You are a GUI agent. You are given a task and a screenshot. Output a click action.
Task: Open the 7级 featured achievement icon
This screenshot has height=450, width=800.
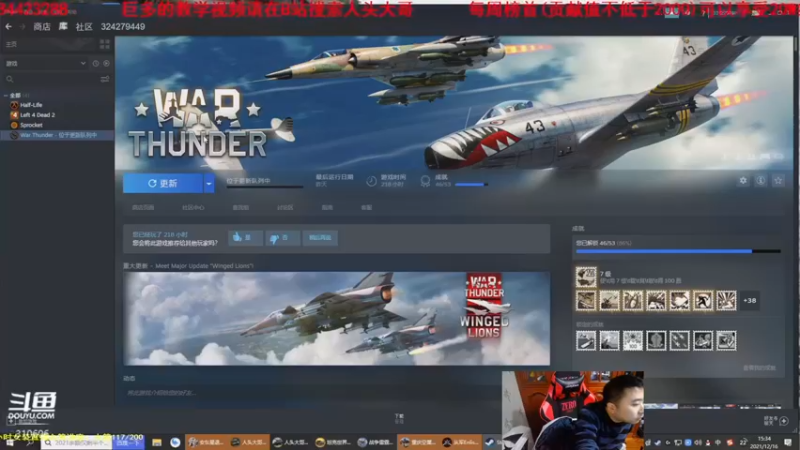pos(586,277)
